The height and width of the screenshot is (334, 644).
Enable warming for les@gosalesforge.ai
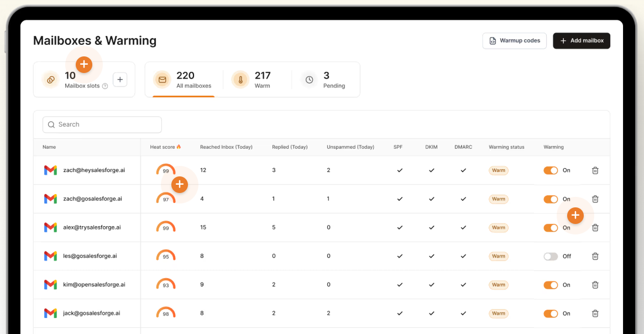tap(551, 257)
